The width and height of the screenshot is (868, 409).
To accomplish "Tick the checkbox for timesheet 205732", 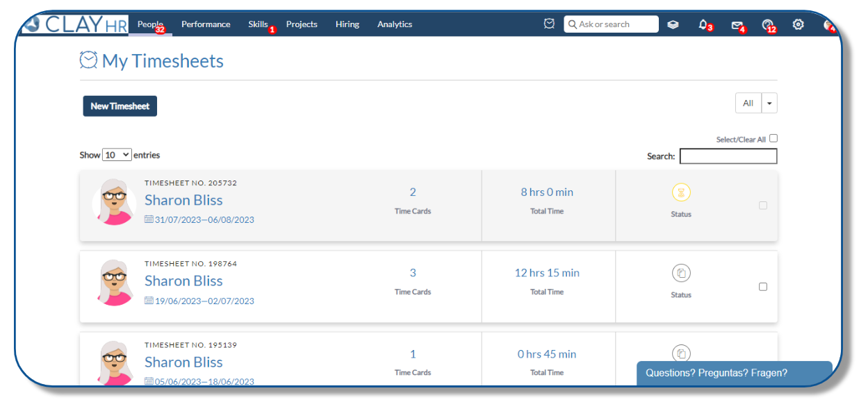I will pos(763,206).
